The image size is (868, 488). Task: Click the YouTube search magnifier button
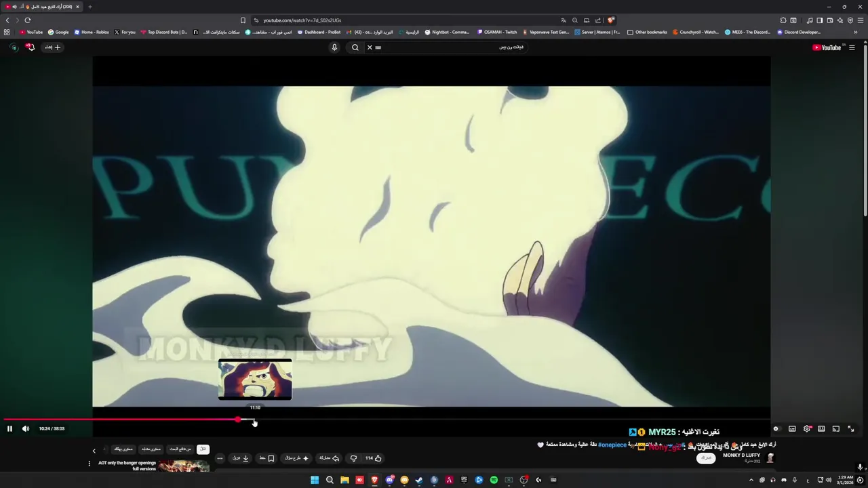(x=355, y=47)
